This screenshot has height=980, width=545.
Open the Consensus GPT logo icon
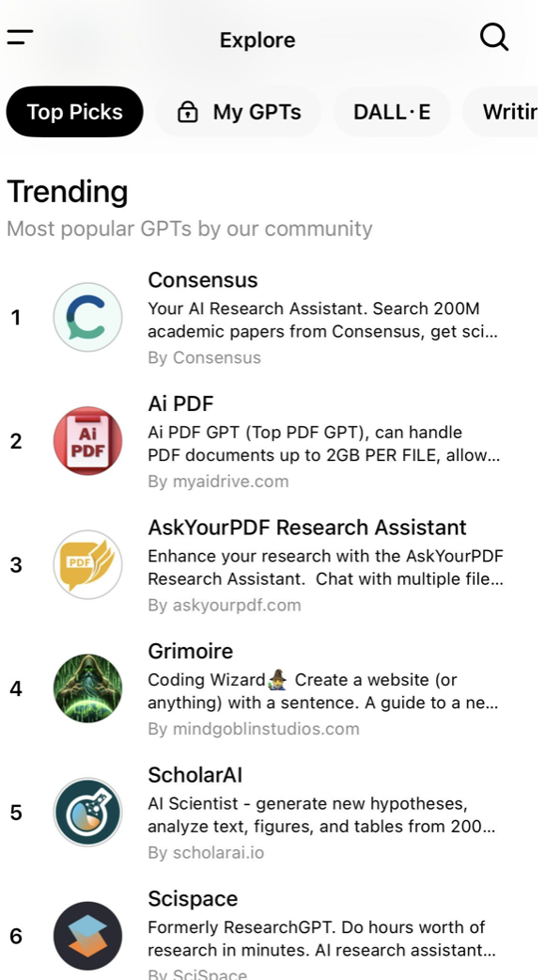87,318
